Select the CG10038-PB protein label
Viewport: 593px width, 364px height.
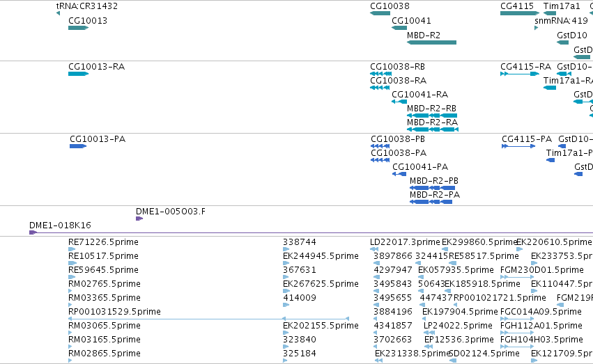point(398,139)
